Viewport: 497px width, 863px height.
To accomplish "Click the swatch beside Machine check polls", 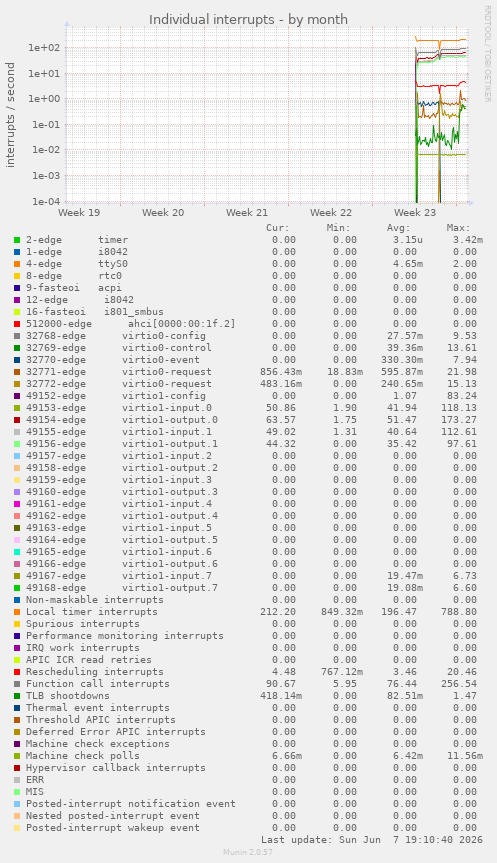I will [x=17, y=756].
